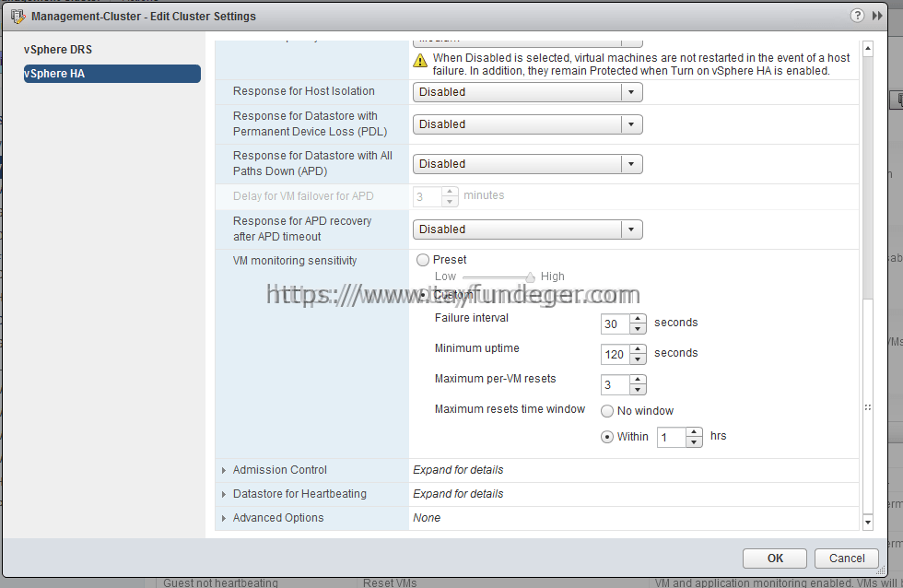This screenshot has height=588, width=903.
Task: Click the Maximum resets time window label
Action: click(510, 409)
